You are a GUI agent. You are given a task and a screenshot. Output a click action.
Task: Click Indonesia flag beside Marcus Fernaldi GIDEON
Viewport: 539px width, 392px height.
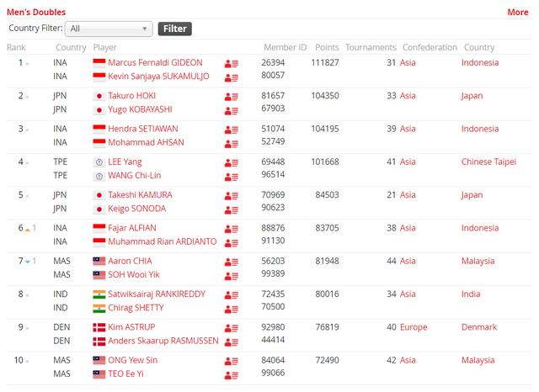(99, 63)
